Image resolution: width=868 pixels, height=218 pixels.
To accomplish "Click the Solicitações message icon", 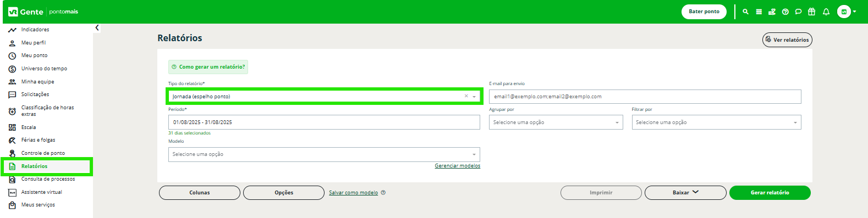I will [12, 94].
